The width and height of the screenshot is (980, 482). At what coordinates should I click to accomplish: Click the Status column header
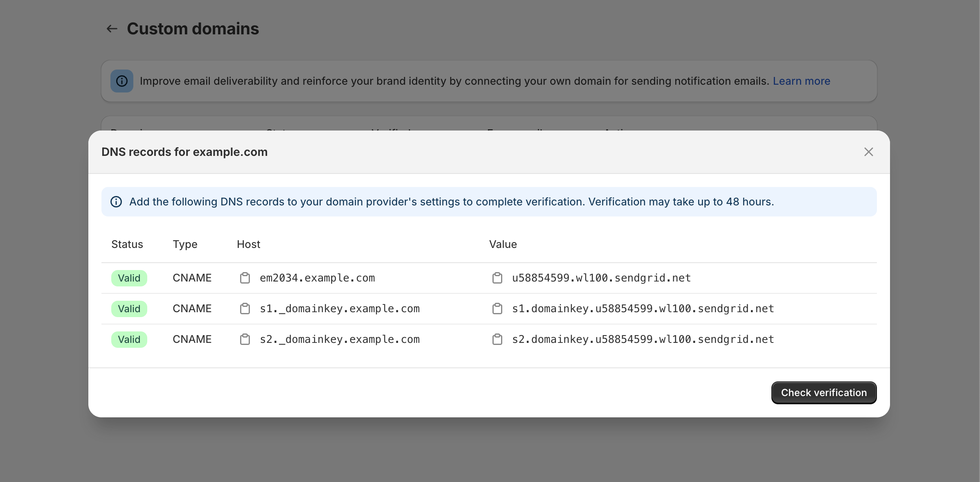pos(127,244)
